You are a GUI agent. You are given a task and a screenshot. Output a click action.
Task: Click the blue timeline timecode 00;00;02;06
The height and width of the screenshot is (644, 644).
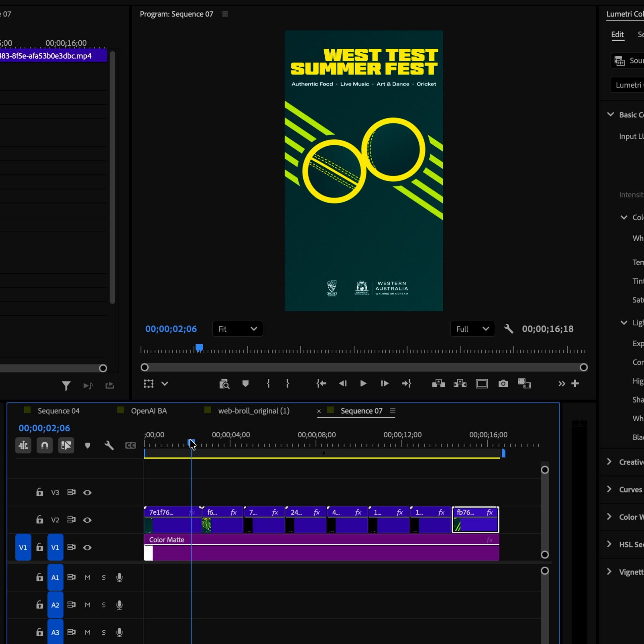pyautogui.click(x=44, y=428)
